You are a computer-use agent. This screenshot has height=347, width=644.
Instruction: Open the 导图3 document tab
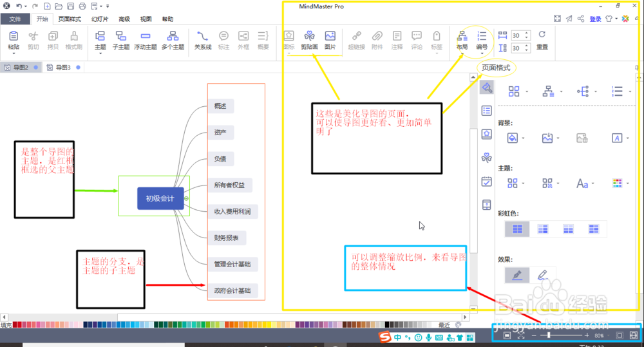pos(63,68)
